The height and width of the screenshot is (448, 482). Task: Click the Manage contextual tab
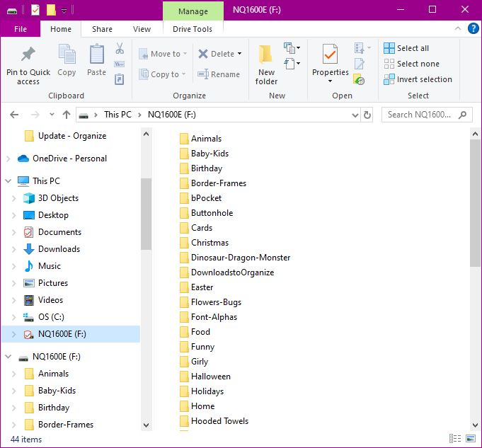[193, 11]
